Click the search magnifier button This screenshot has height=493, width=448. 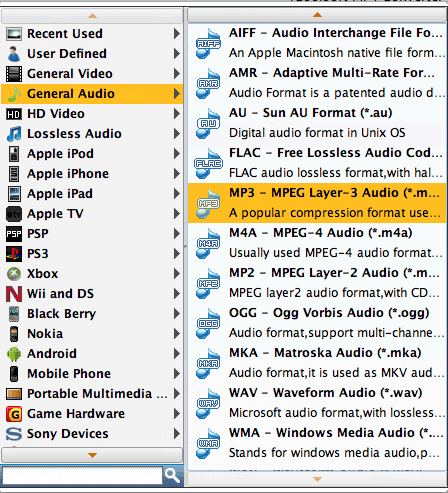coord(172,475)
